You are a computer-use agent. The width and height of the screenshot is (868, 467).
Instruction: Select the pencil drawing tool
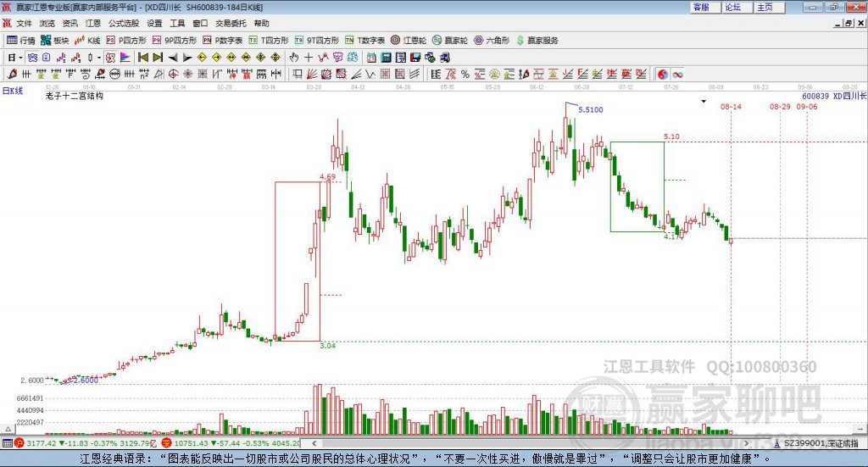click(x=12, y=74)
